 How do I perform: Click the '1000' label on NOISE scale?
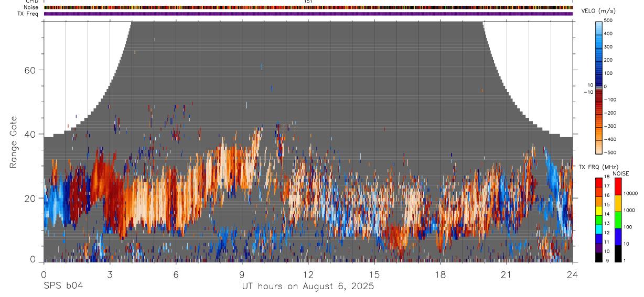628,210
